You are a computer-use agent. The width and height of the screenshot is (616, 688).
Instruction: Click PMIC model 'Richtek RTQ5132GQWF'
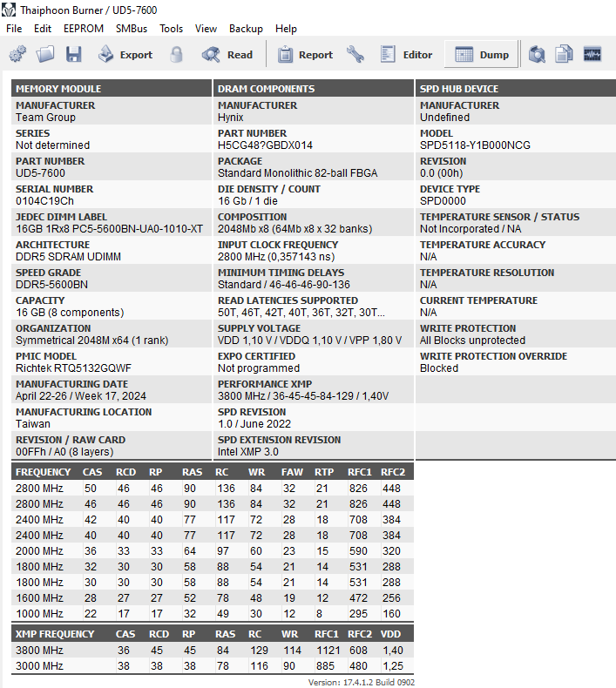tap(73, 368)
